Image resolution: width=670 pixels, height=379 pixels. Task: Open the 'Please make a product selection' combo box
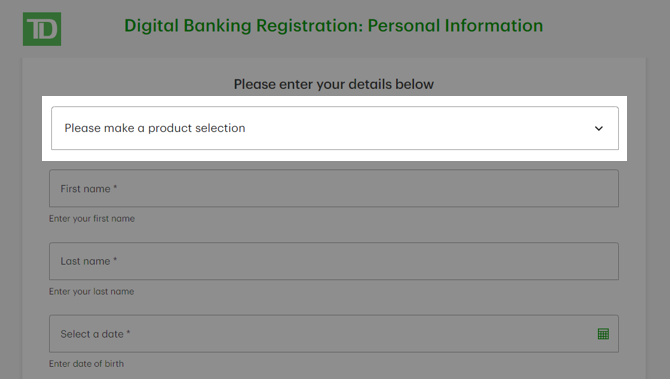click(x=335, y=128)
